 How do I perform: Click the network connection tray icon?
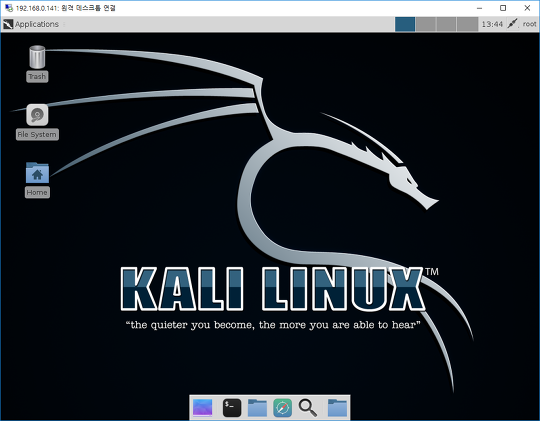click(x=512, y=24)
